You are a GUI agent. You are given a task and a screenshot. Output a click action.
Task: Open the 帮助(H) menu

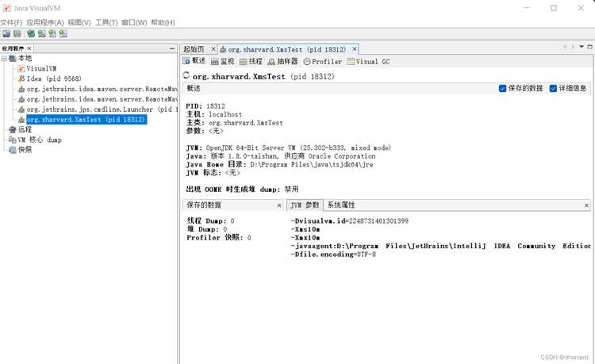pos(163,23)
